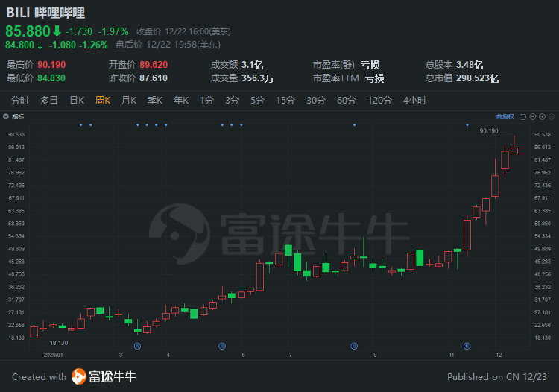This screenshot has height=392, width=559.
Task: Click the earnings marker icon near March
Action: 138,345
